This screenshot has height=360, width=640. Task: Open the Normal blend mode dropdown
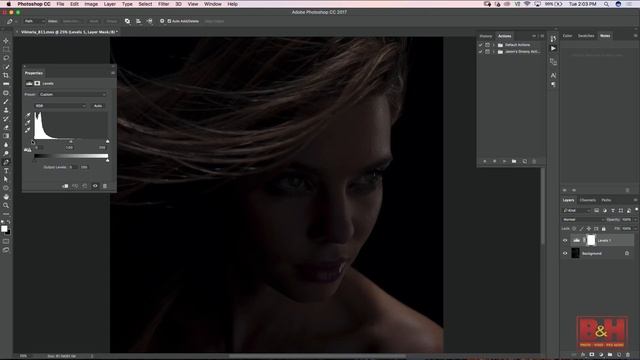click(583, 220)
